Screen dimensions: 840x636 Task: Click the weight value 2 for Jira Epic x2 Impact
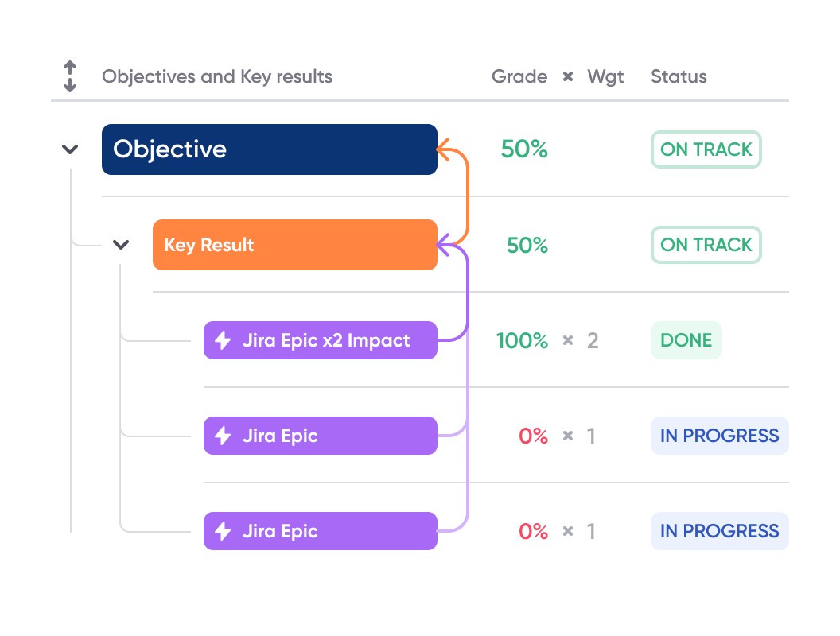pyautogui.click(x=593, y=340)
